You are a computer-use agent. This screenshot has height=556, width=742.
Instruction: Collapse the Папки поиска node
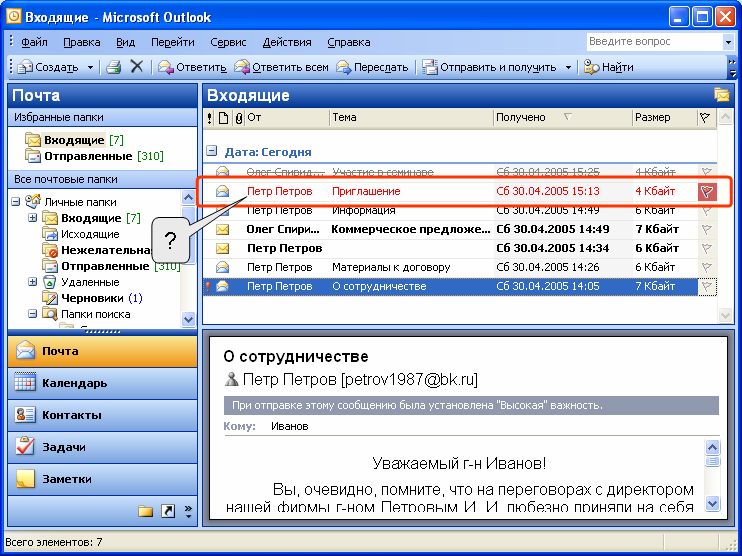coord(32,314)
